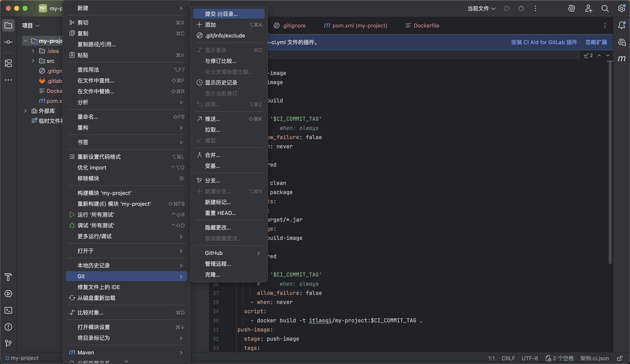Viewport: 630px width, 364px height.
Task: Toggle the Commit tool window button
Action: pos(8,42)
